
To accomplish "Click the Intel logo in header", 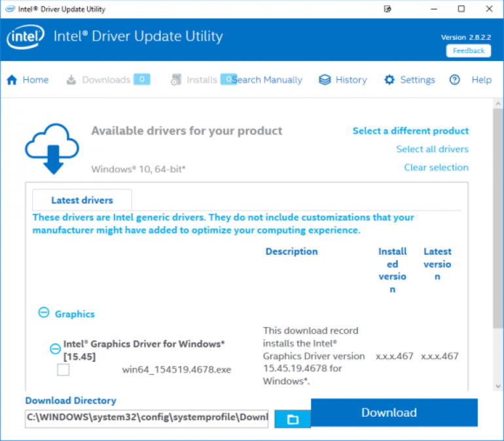I will pos(26,37).
